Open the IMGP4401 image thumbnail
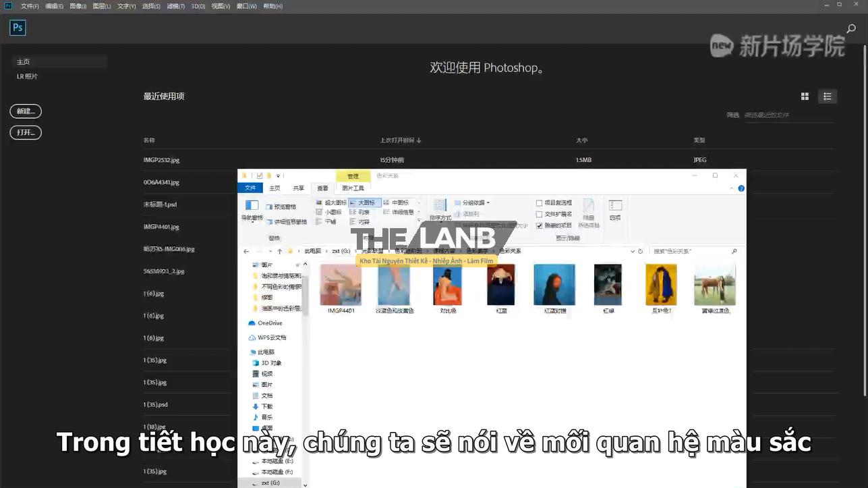 pyautogui.click(x=340, y=283)
